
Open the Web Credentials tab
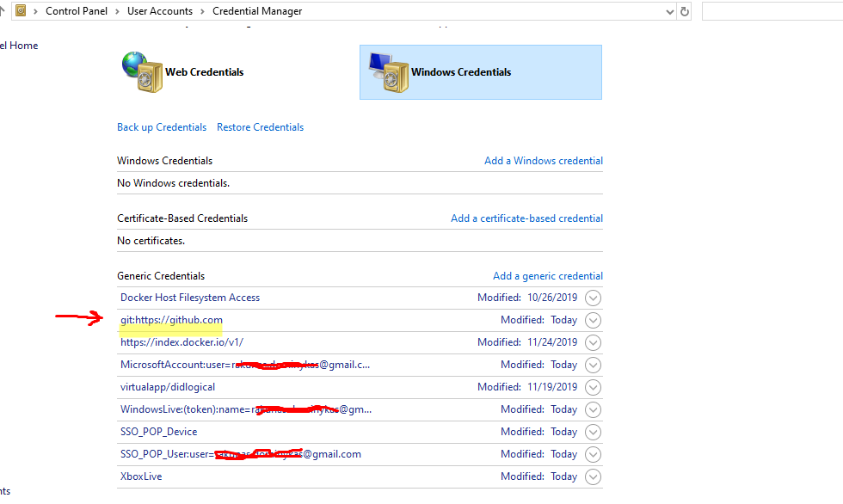point(205,72)
